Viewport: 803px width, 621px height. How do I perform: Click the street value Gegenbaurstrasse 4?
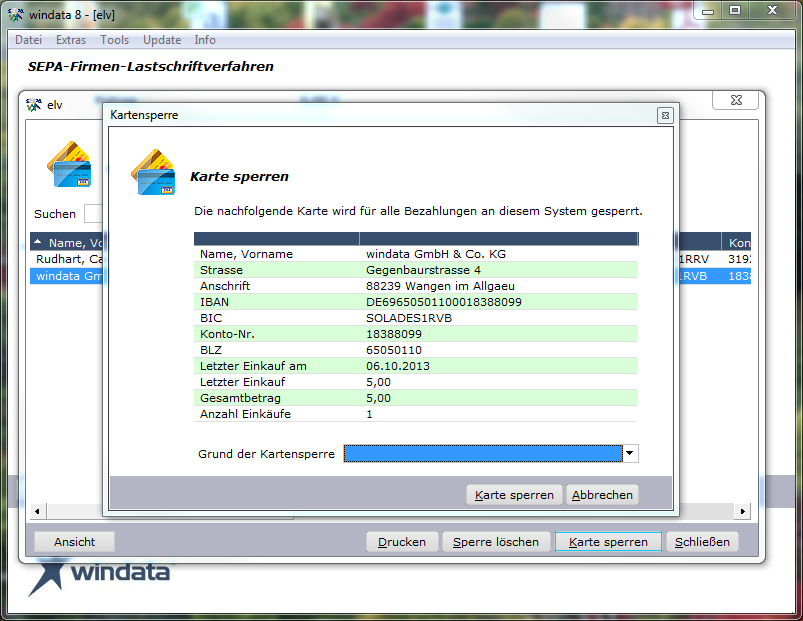[x=423, y=270]
